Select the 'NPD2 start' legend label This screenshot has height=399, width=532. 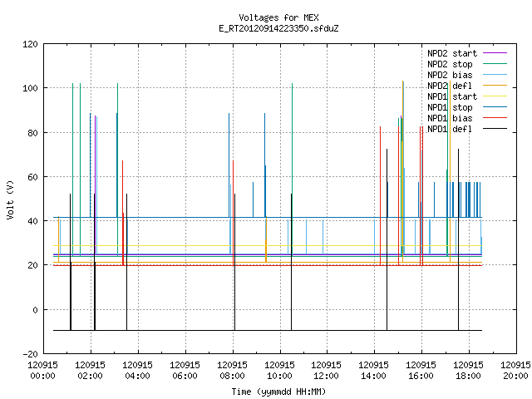[452, 53]
